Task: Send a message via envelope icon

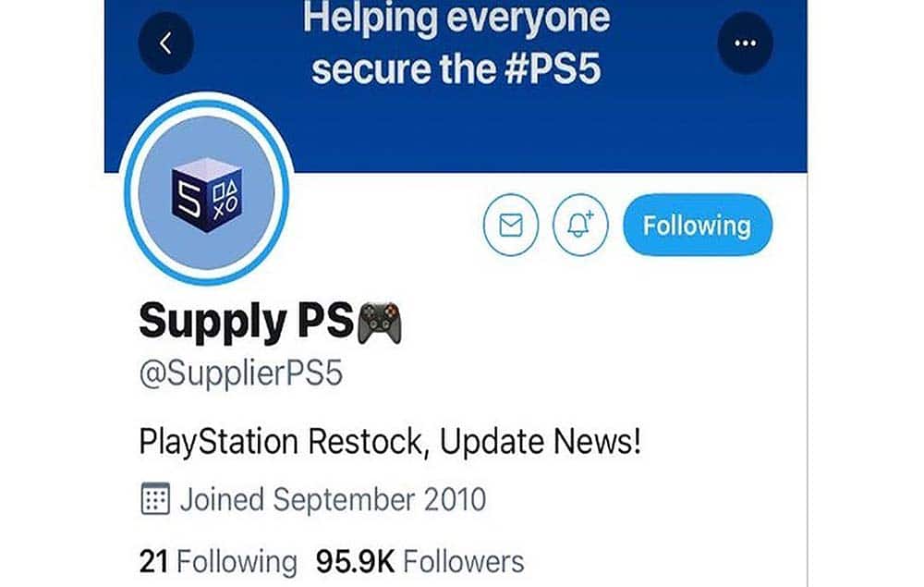Action: [x=510, y=225]
